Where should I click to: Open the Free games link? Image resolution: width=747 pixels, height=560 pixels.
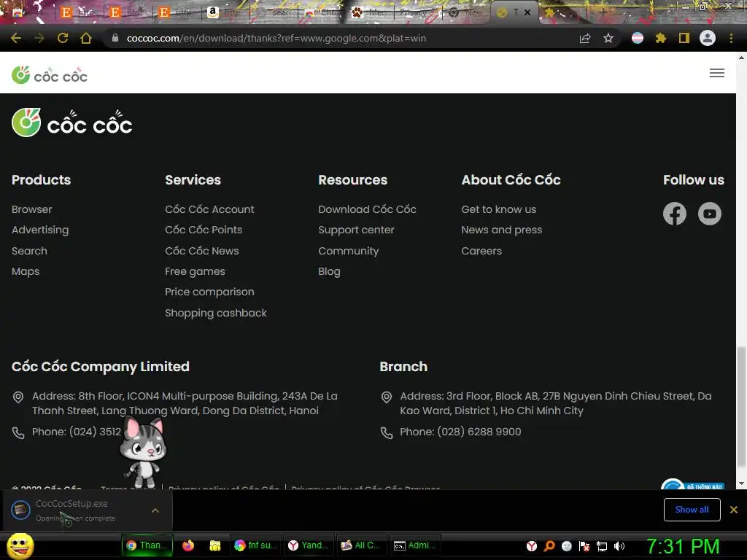click(x=195, y=271)
